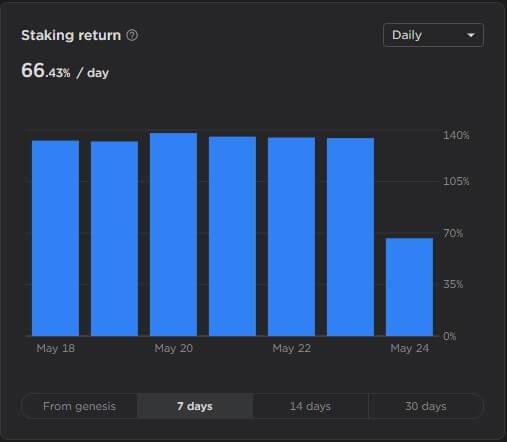
Task: Select the 7 days range tab
Action: click(195, 406)
